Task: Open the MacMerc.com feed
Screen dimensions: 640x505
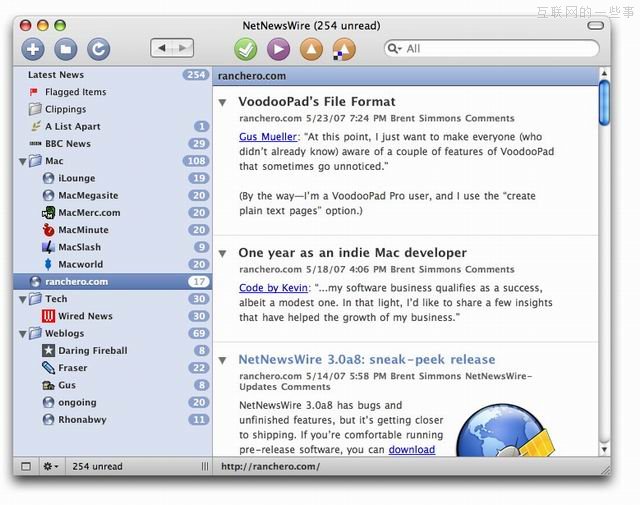Action: (x=88, y=212)
